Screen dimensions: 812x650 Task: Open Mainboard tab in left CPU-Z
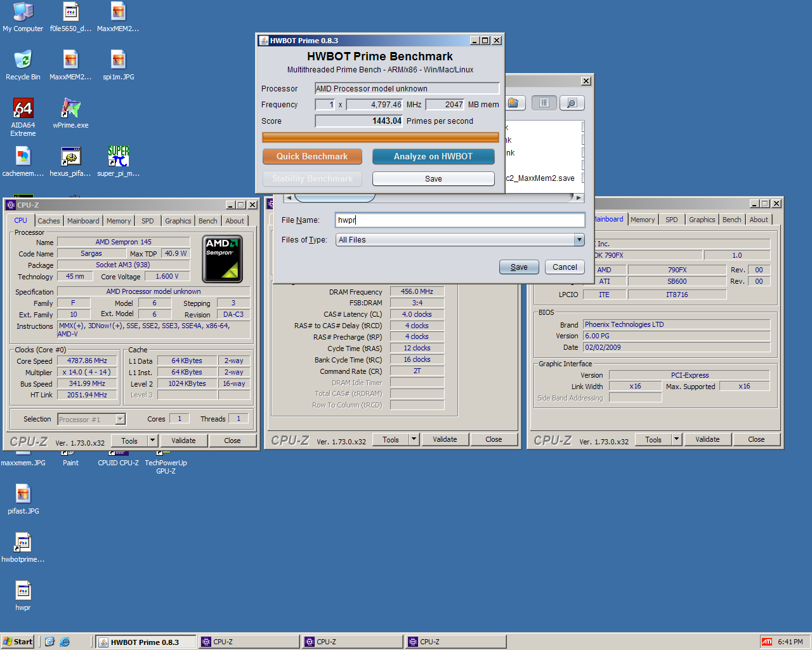[x=83, y=221]
